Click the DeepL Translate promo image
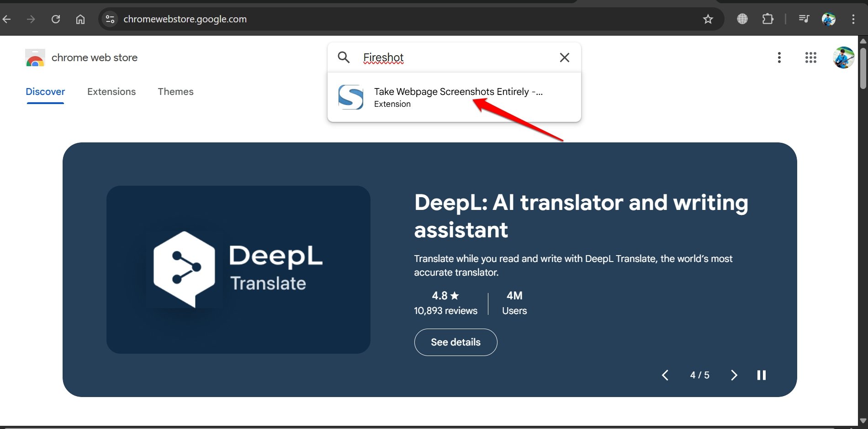The image size is (868, 429). coord(238,270)
